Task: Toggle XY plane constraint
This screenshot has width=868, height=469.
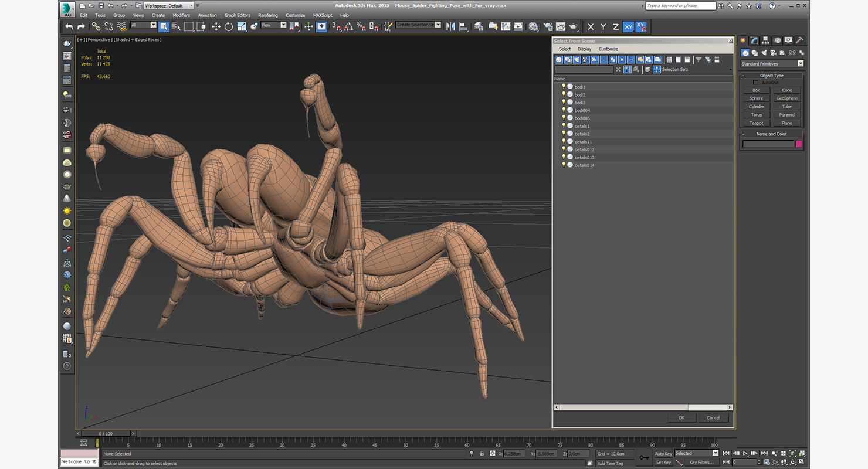Action: [x=628, y=27]
